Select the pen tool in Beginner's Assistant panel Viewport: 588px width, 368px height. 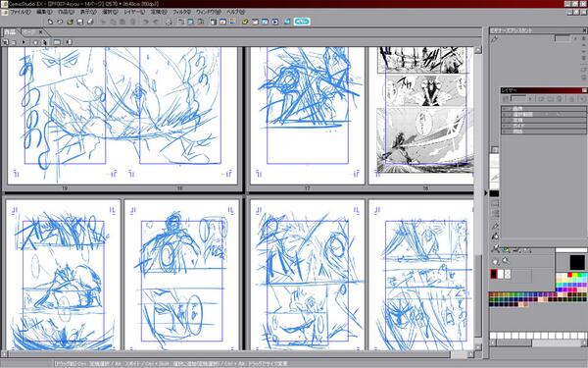[x=495, y=39]
